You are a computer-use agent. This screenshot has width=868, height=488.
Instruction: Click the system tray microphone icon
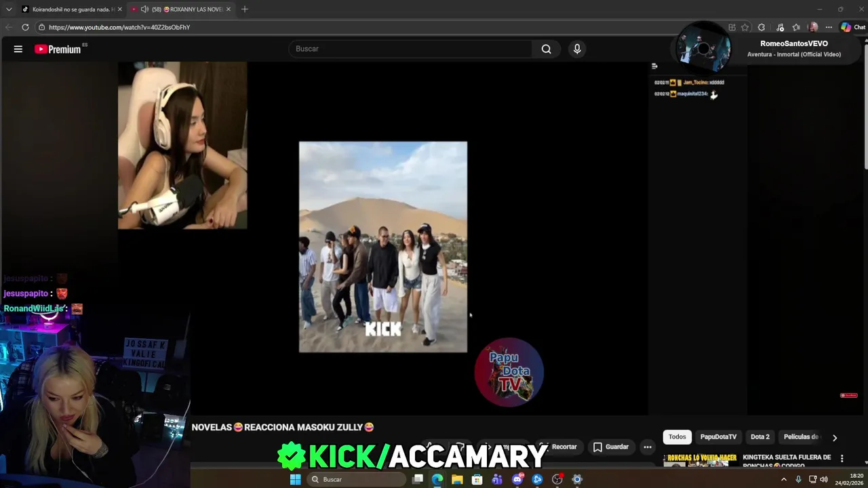click(798, 479)
